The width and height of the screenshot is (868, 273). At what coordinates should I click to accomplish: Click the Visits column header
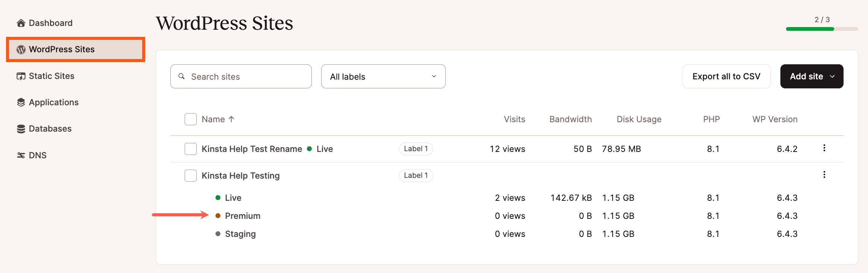tap(514, 119)
